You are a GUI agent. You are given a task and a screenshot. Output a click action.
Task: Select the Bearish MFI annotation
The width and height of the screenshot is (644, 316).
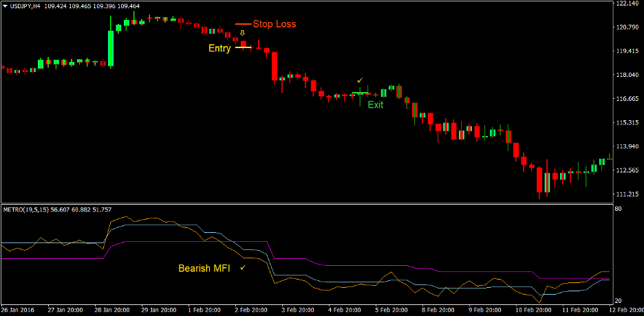click(204, 269)
